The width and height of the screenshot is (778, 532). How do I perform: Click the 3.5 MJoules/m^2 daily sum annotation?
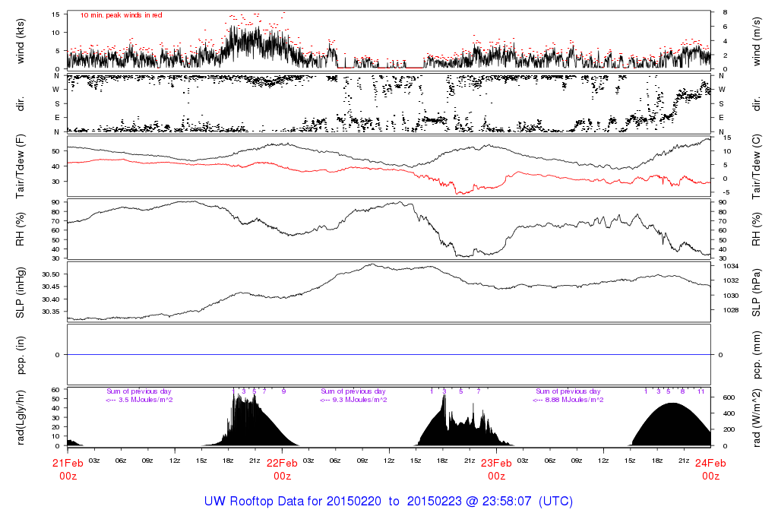(x=140, y=400)
